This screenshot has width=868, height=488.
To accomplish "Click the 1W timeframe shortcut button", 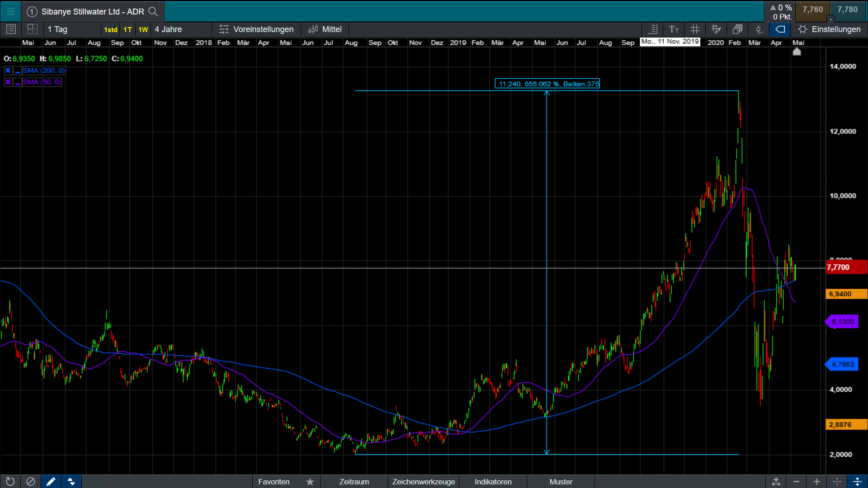I will pyautogui.click(x=143, y=30).
